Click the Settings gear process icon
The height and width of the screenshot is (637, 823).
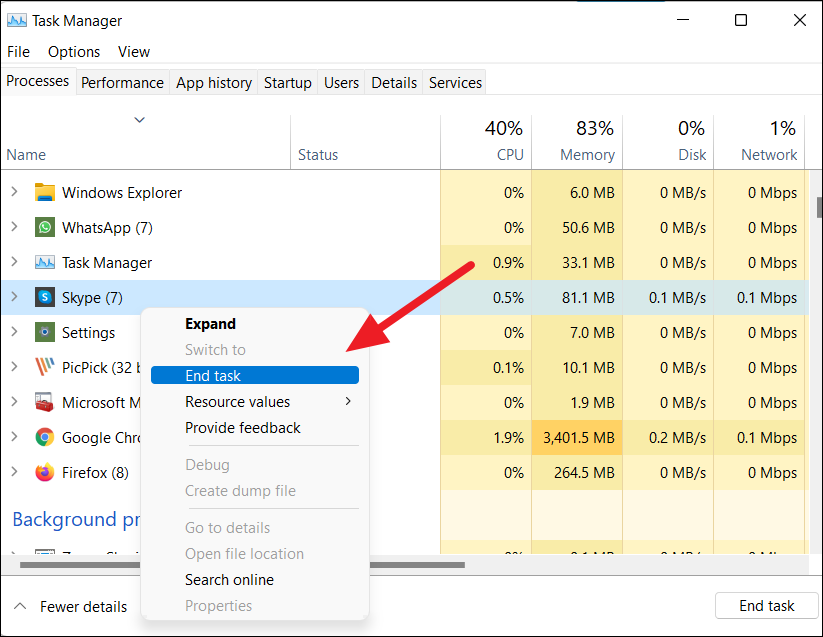click(x=45, y=332)
